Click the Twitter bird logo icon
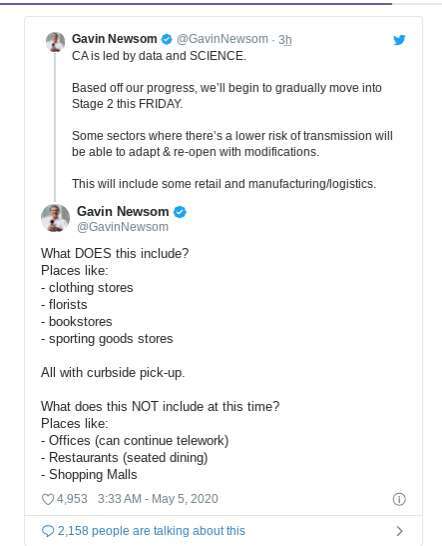 coord(399,40)
